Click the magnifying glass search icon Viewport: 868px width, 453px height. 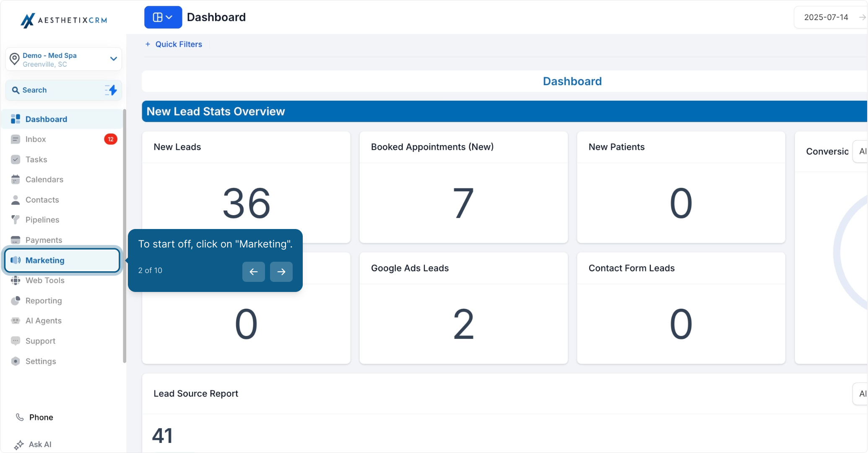click(x=16, y=90)
